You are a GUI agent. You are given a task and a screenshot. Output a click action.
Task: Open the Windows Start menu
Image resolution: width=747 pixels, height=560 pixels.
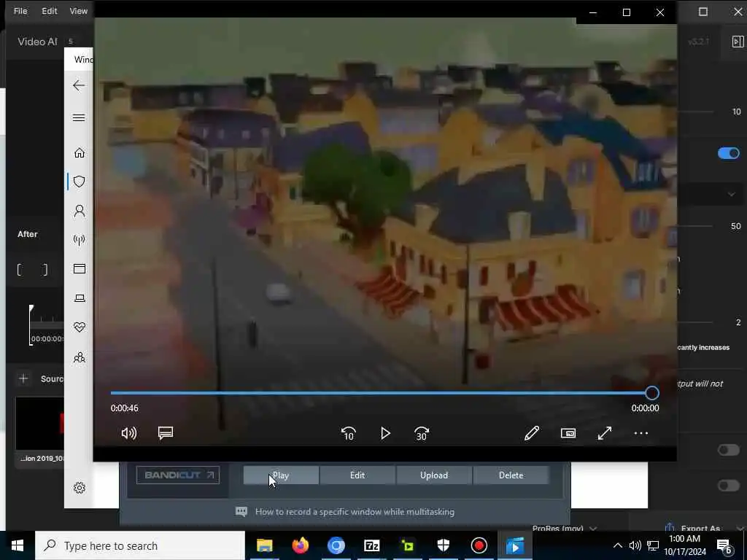click(18, 545)
